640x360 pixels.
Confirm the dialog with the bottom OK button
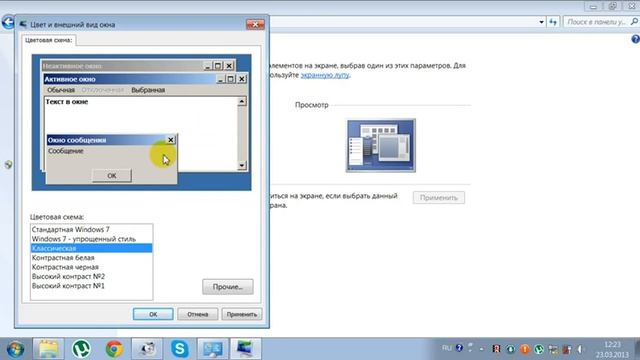coord(153,314)
